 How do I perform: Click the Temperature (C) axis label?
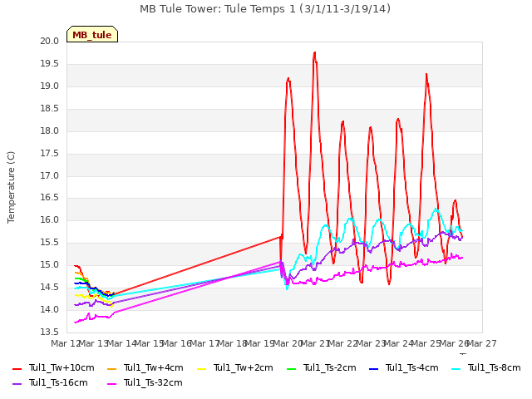pos(11,187)
